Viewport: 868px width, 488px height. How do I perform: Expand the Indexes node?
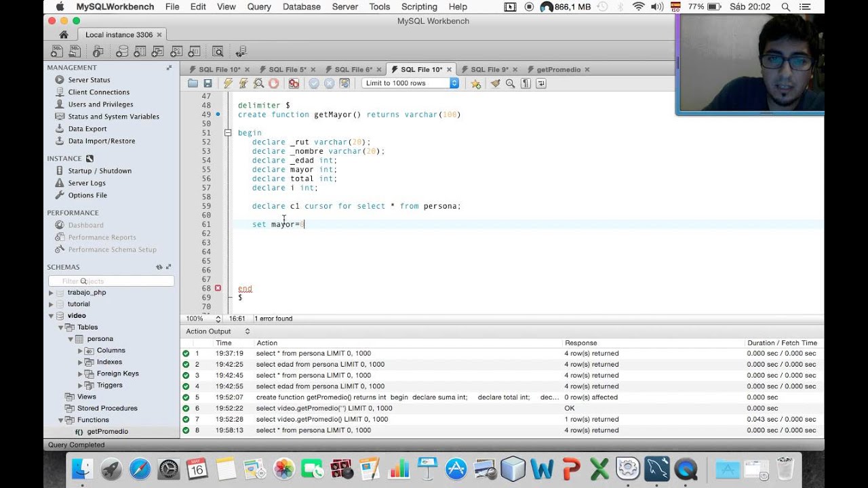click(x=80, y=362)
